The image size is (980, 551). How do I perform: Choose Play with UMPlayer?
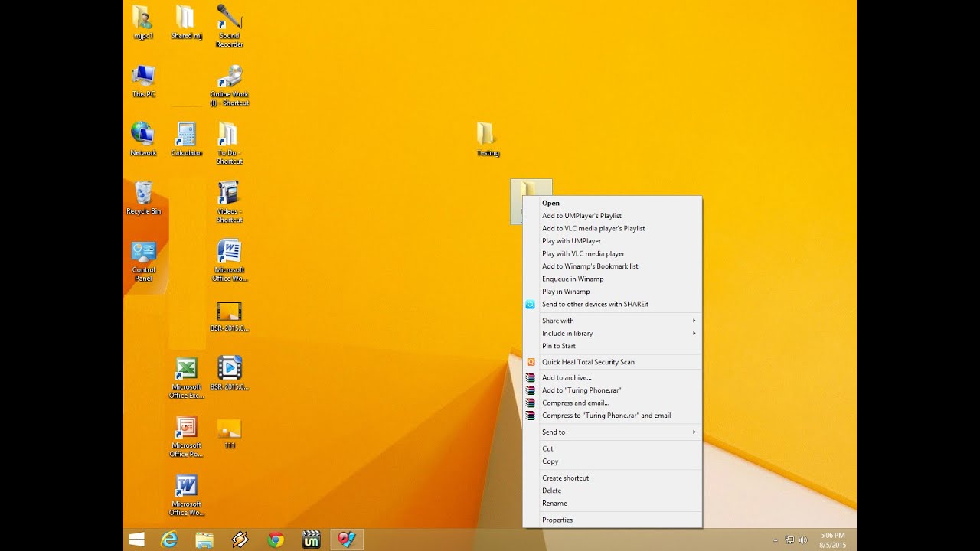click(612, 241)
